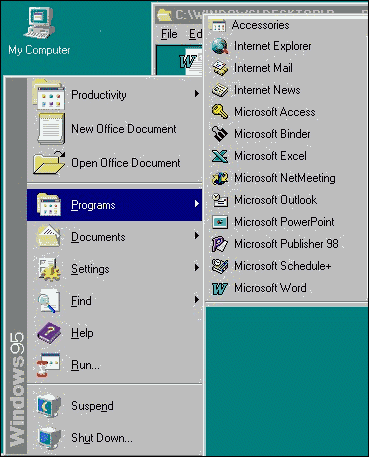Launch Internet Explorer from Programs
369x457 pixels.
[x=287, y=46]
